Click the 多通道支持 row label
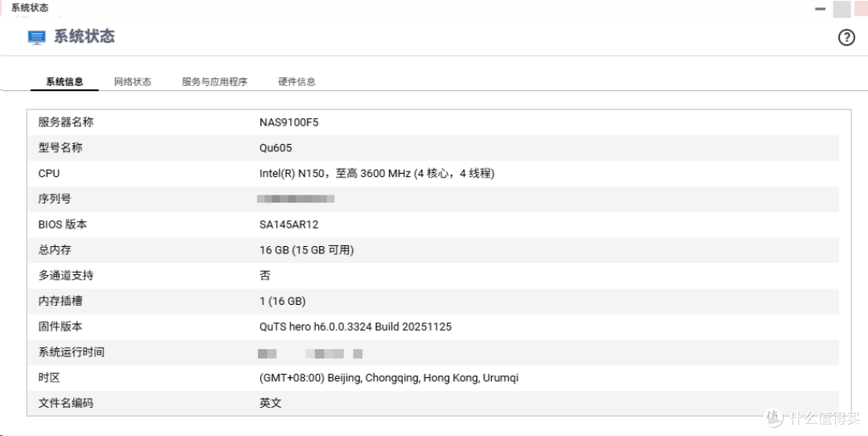This screenshot has width=868, height=436. (x=66, y=275)
